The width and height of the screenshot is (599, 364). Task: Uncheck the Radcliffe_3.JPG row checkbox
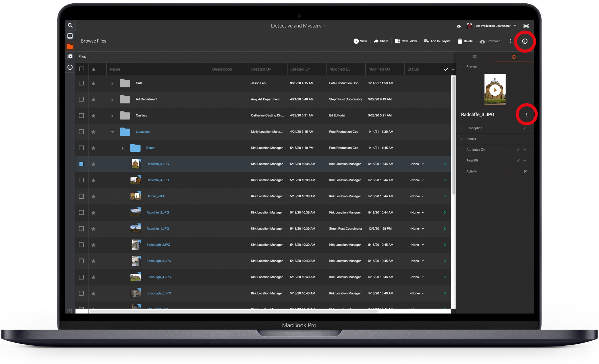click(x=81, y=164)
